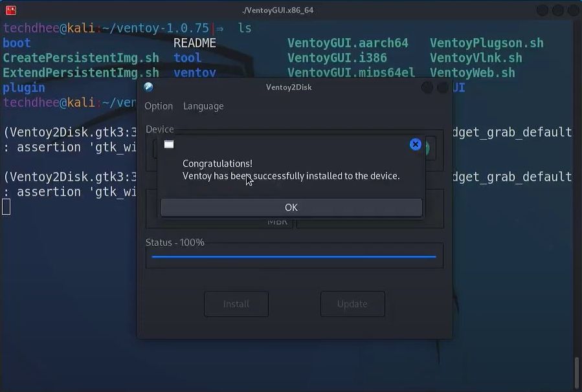The height and width of the screenshot is (392, 582).
Task: Click the Ventoy2Disk icon in the title bar
Action: (149, 87)
